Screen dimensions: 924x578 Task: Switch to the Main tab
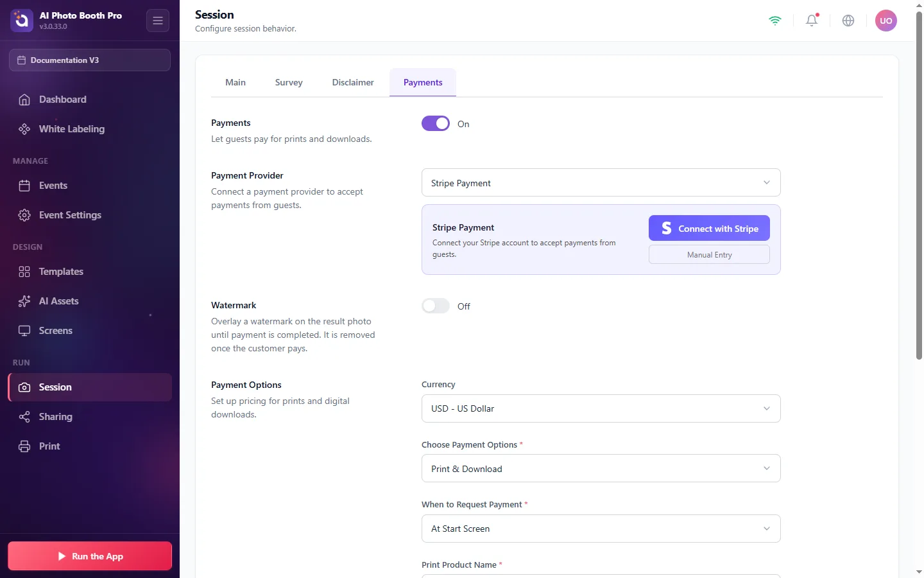click(x=235, y=82)
